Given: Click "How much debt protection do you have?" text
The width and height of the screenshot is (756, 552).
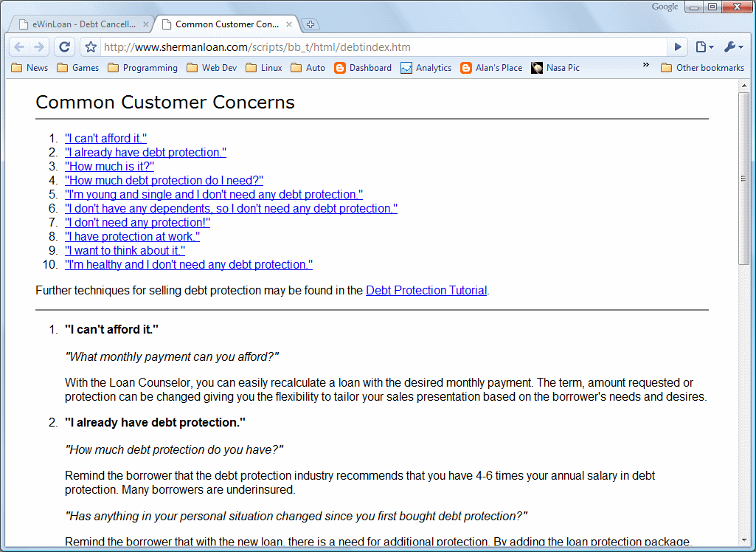Looking at the screenshot, I should pos(174,450).
